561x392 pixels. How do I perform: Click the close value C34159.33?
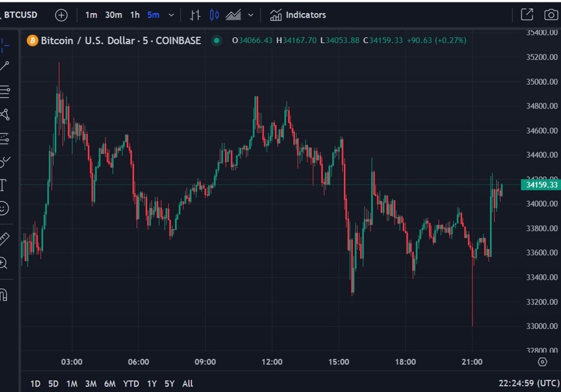coord(383,41)
